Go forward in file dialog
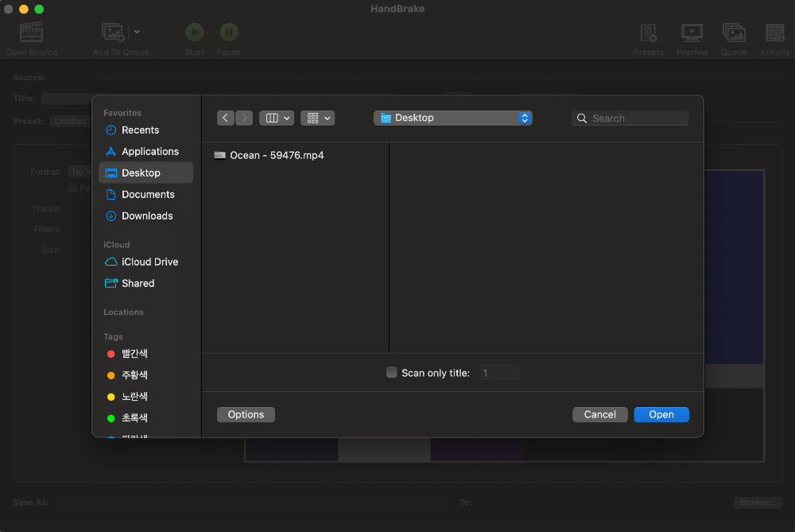Viewport: 795px width, 532px height. coord(244,118)
